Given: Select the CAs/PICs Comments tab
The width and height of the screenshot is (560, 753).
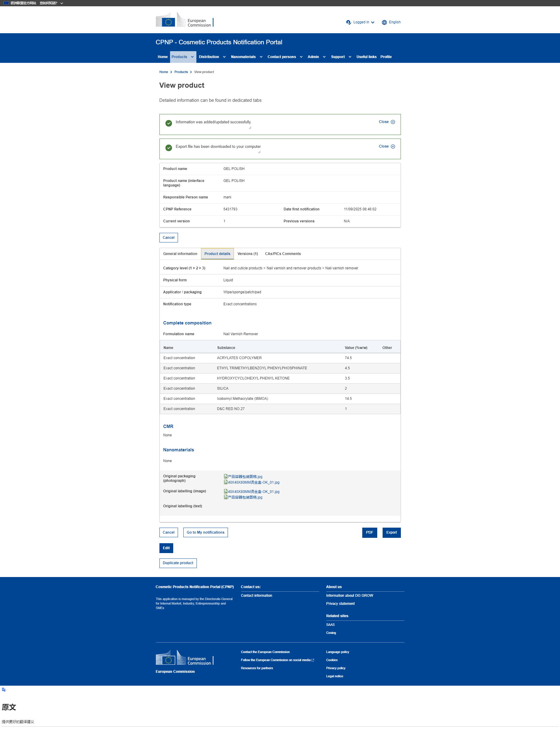Looking at the screenshot, I should click(283, 254).
